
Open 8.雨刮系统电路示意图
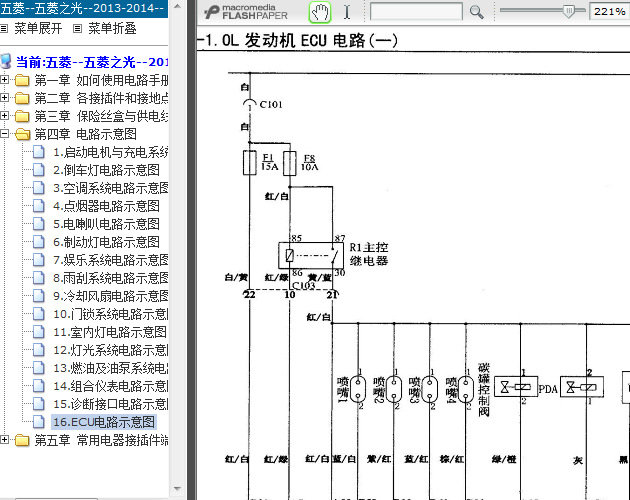coord(110,278)
